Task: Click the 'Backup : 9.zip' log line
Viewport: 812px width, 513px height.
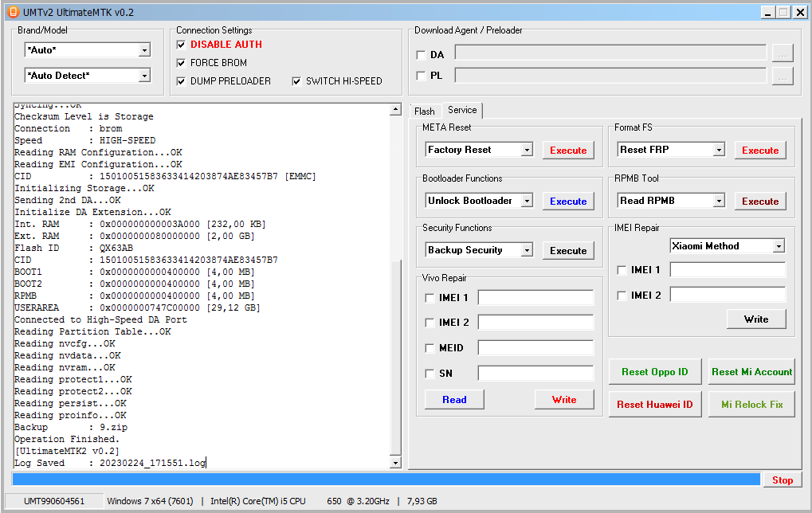Action: coord(70,428)
